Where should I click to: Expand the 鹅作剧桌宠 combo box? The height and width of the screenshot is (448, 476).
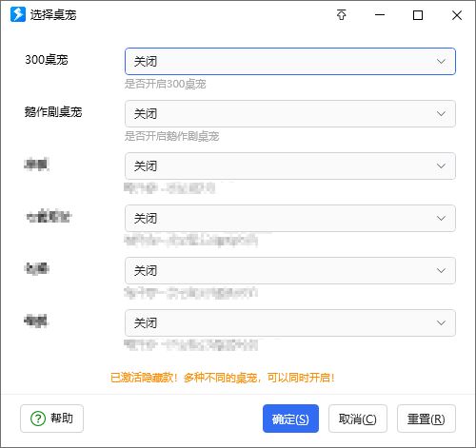pos(290,113)
